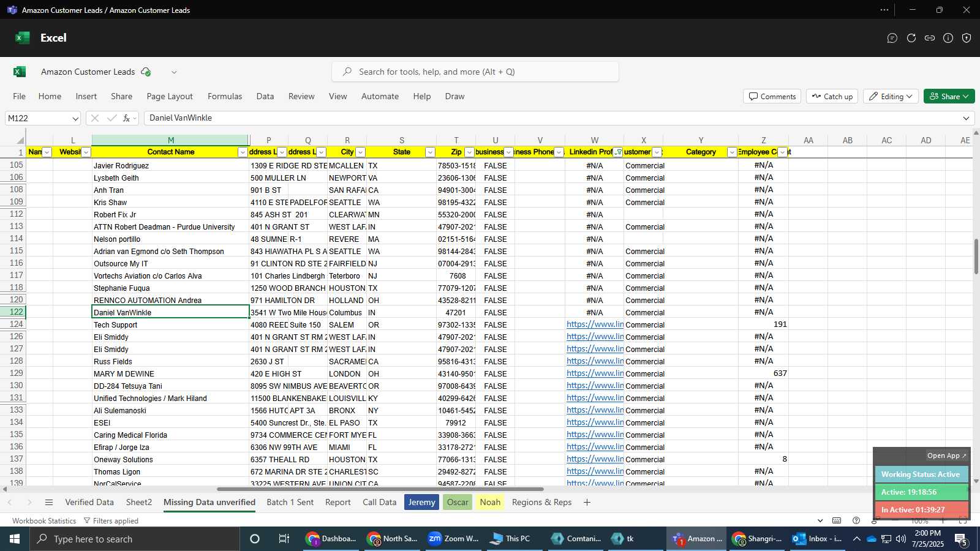Open the notification center icon
The image size is (980, 551).
961,539
